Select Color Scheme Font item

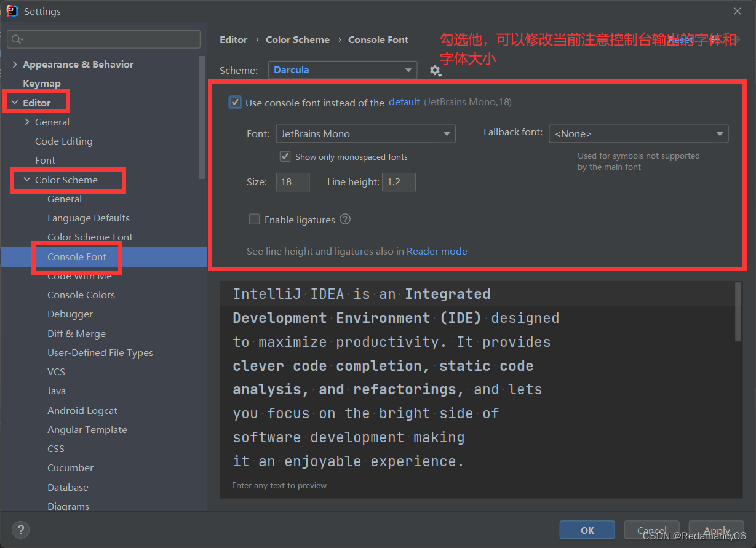pos(90,237)
